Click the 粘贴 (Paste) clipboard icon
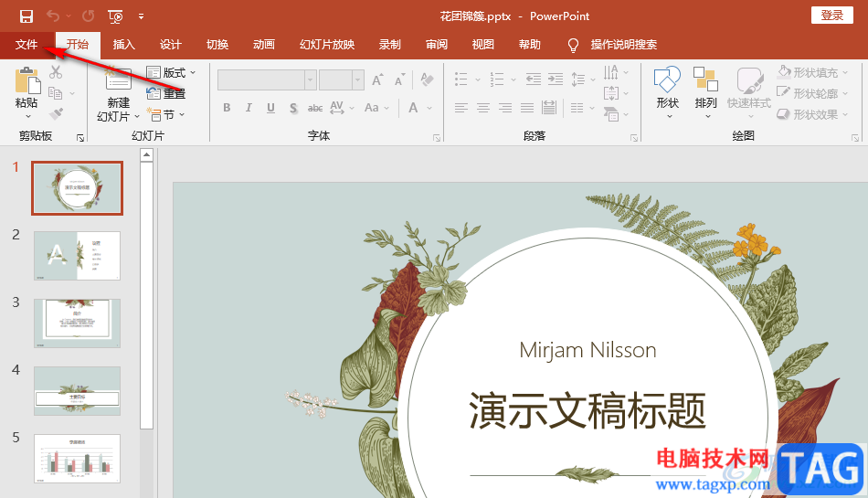868x498 pixels. point(27,80)
